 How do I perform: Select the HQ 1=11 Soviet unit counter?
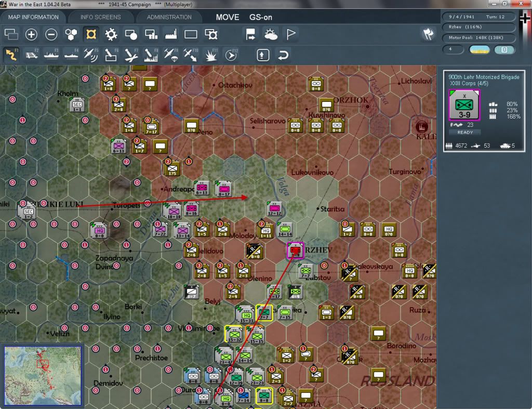tap(265, 230)
